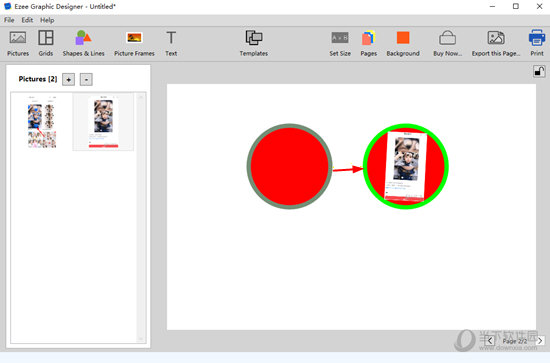Open Shapes & Lines tool
Viewport: 550px width, 363px height.
(x=83, y=43)
